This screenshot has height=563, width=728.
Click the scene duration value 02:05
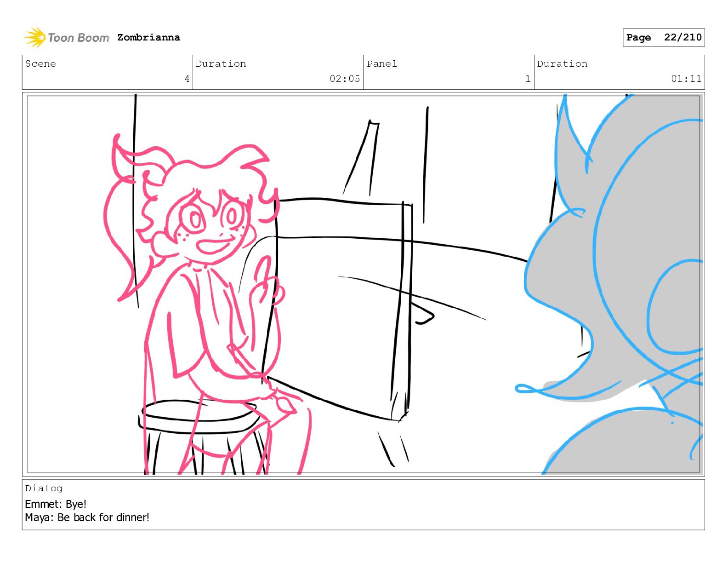pyautogui.click(x=345, y=79)
